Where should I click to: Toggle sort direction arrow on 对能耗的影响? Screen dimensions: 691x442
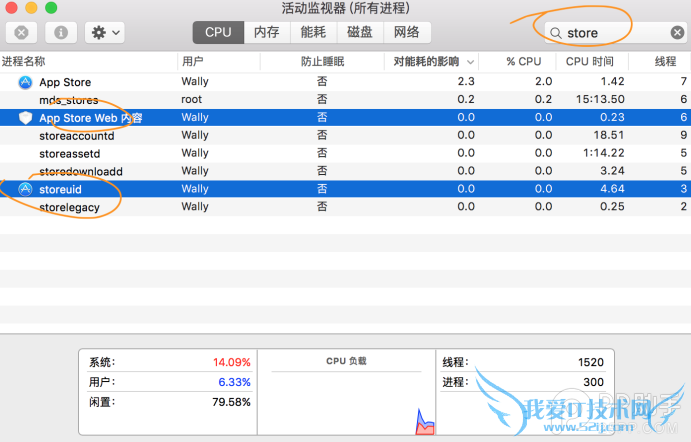tap(470, 62)
